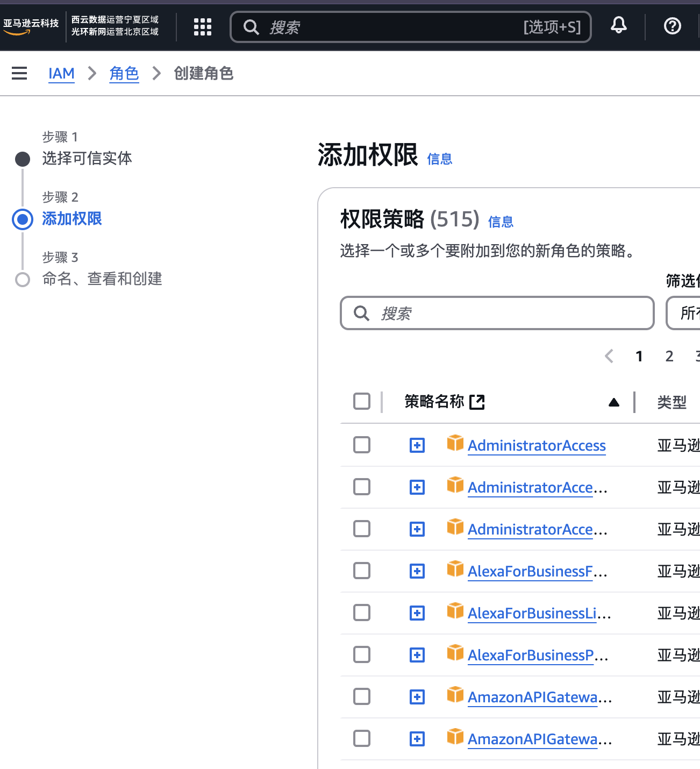The image size is (700, 769).
Task: Click the 类型 column header
Action: point(672,402)
